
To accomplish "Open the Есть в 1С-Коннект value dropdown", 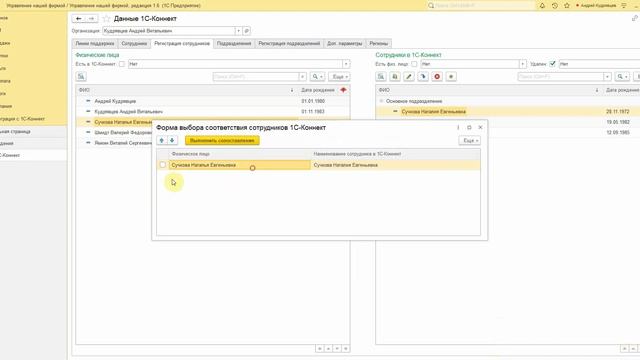I will pyautogui.click(x=346, y=64).
